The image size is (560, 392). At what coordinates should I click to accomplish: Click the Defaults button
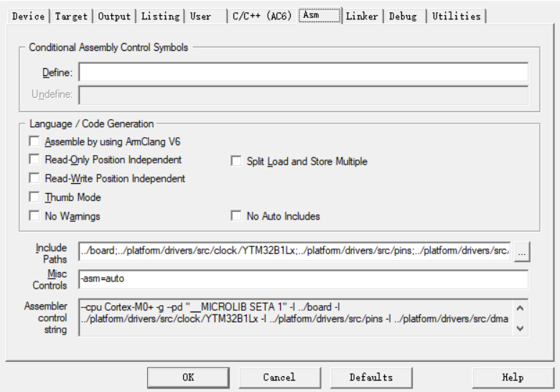coord(371,377)
